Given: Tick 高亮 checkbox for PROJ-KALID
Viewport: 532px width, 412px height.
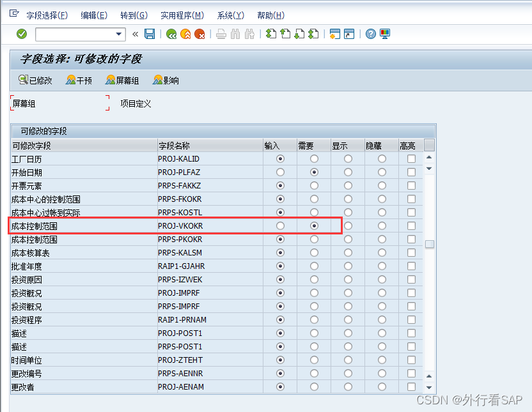Looking at the screenshot, I should click(x=411, y=158).
